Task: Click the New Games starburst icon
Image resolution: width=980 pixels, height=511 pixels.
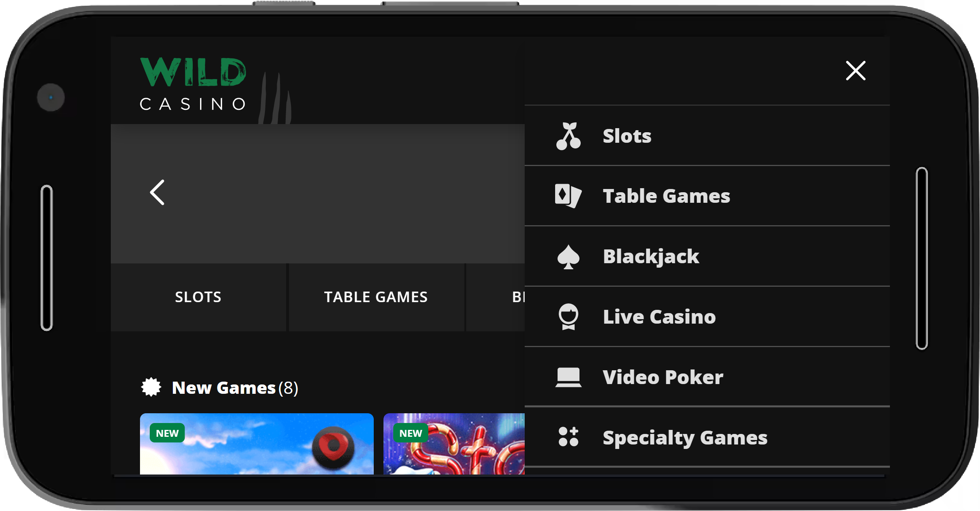Action: click(151, 387)
